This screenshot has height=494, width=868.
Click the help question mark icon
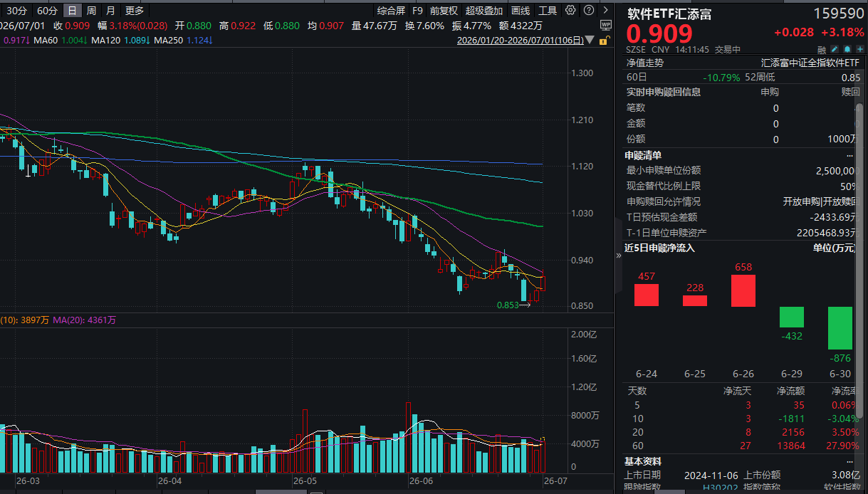[x=589, y=10]
